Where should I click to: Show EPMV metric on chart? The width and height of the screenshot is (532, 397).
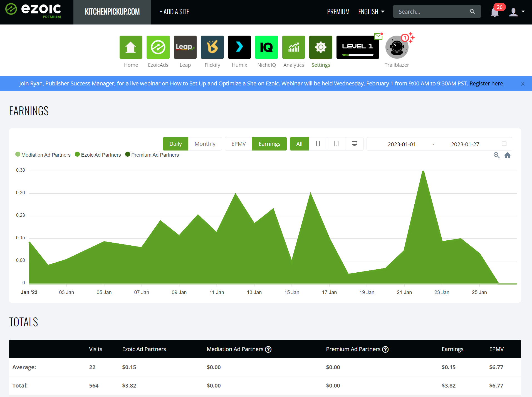[238, 144]
